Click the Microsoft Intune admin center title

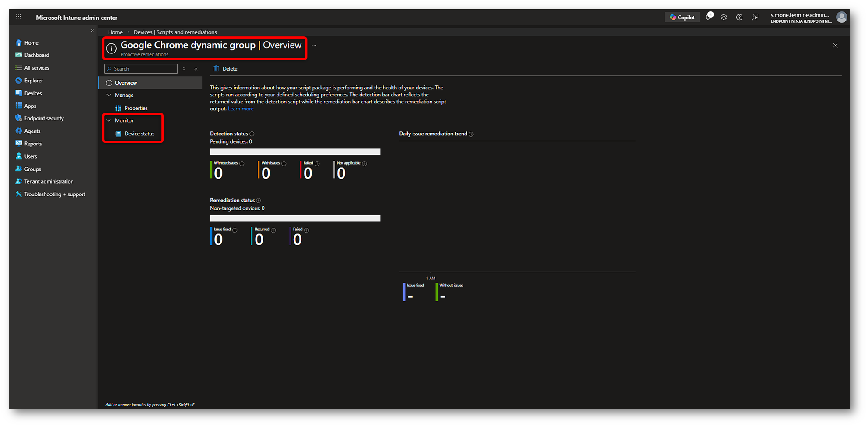pos(77,18)
